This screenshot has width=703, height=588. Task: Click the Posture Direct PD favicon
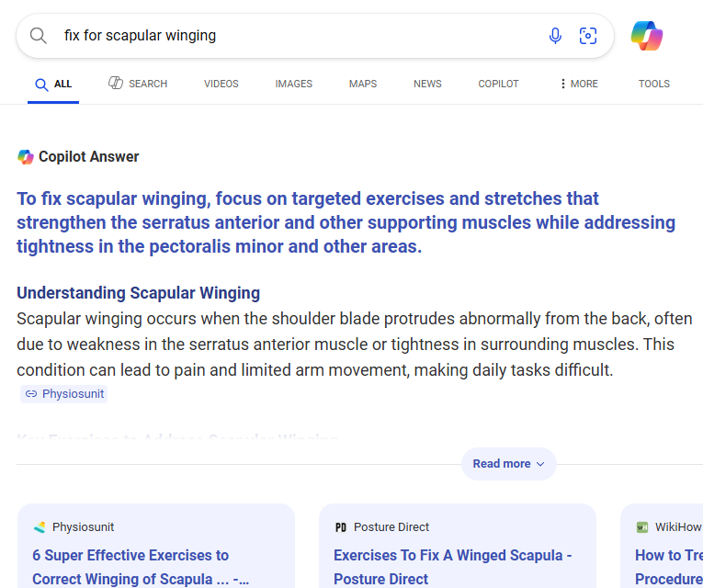click(341, 527)
